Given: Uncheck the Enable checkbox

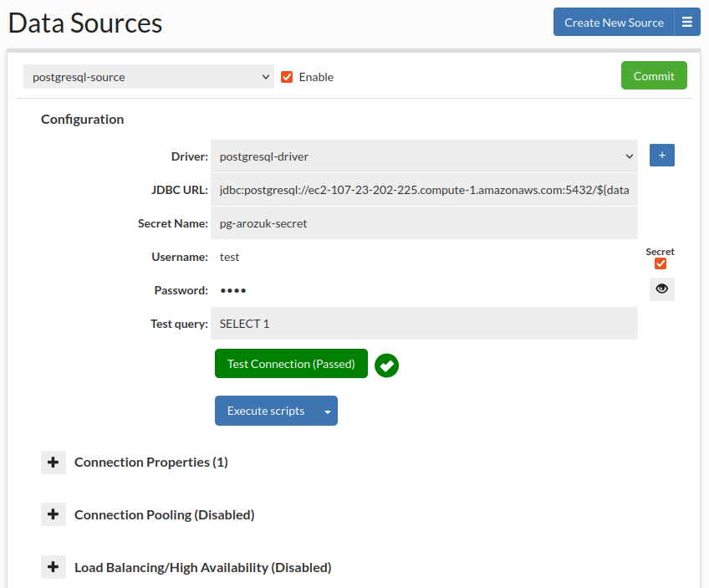Looking at the screenshot, I should click(x=287, y=77).
